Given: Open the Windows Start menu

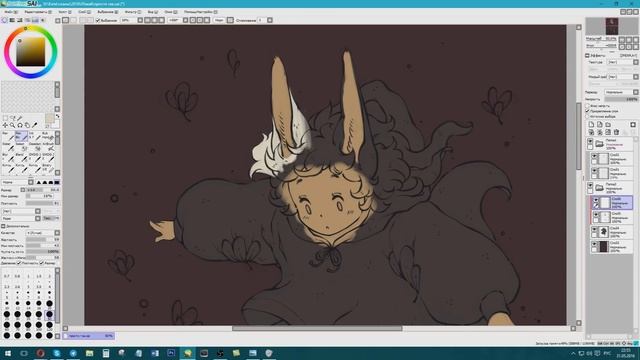Looking at the screenshot, I should [x=7, y=353].
